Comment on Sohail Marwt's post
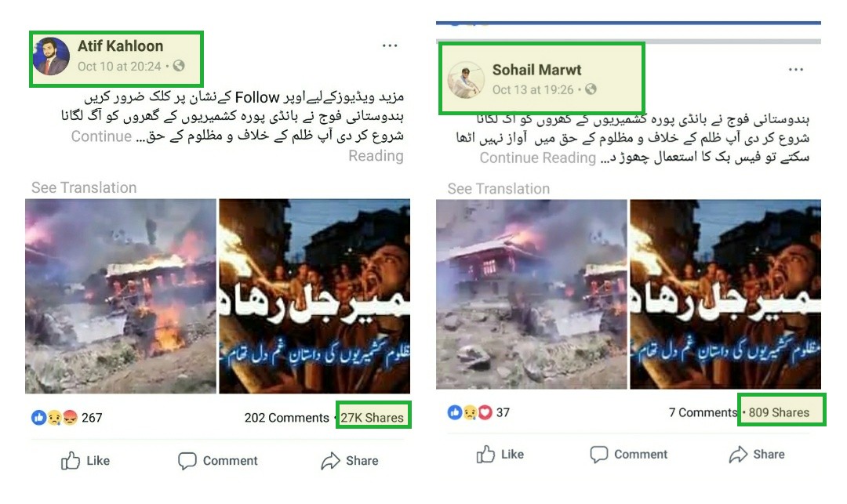Screen dimensions: 847x504 point(629,454)
